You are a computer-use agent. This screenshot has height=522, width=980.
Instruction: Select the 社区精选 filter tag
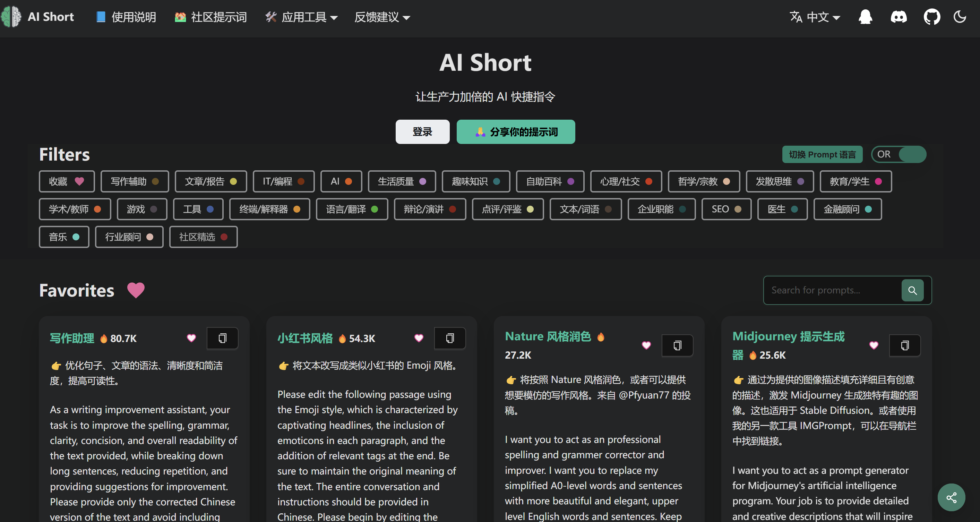pyautogui.click(x=203, y=237)
